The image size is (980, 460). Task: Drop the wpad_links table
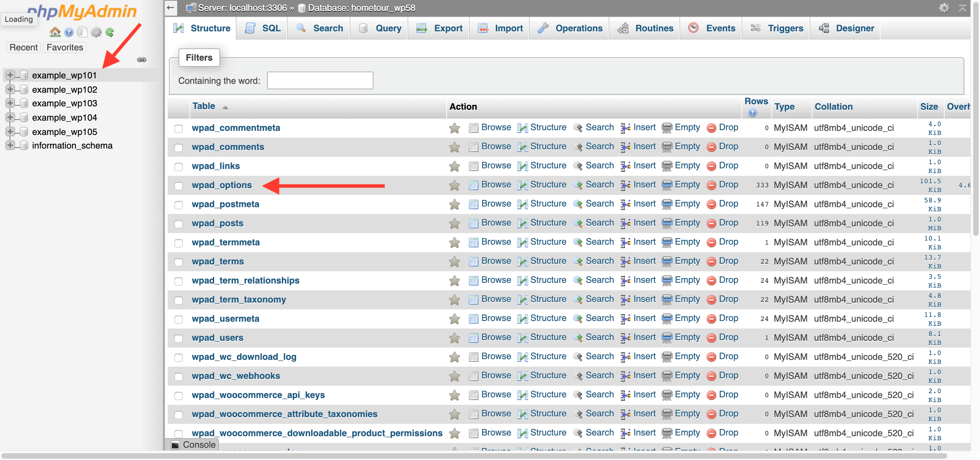(729, 166)
